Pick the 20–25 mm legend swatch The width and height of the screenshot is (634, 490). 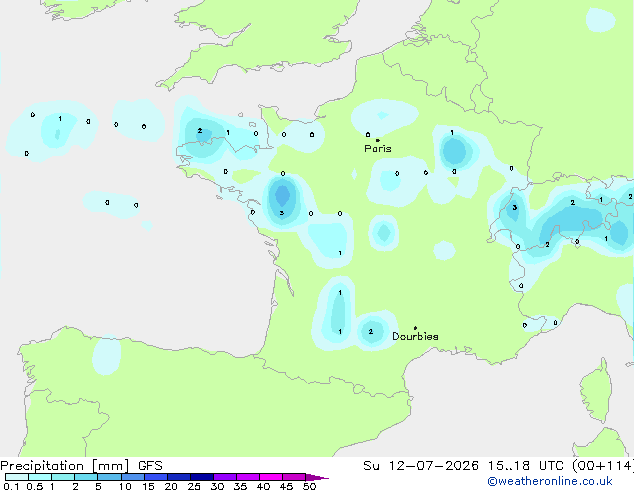[178, 477]
